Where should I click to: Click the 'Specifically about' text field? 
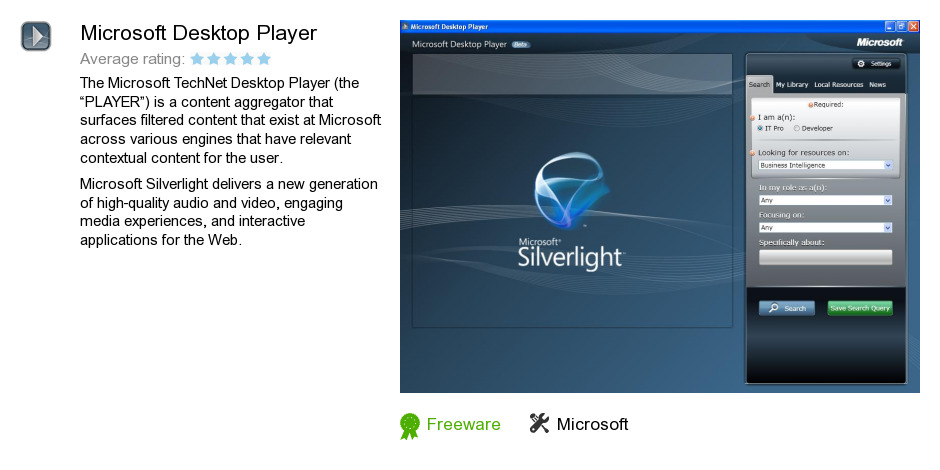tap(825, 257)
